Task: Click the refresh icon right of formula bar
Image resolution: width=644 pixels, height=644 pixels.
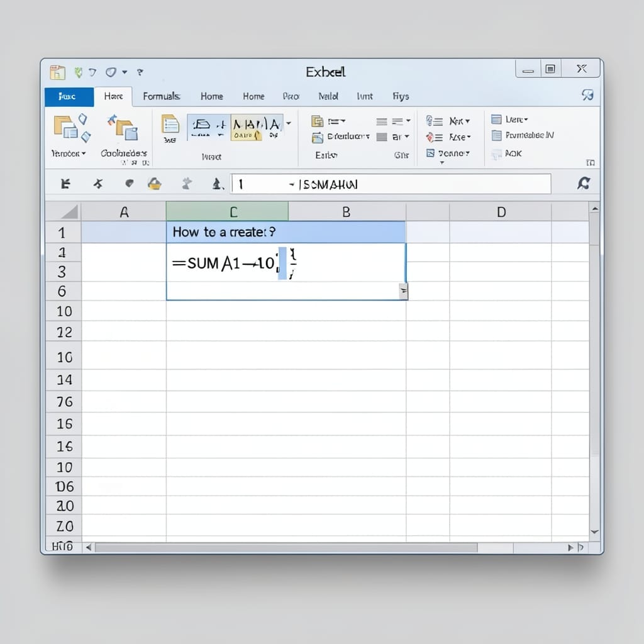Action: pyautogui.click(x=584, y=183)
